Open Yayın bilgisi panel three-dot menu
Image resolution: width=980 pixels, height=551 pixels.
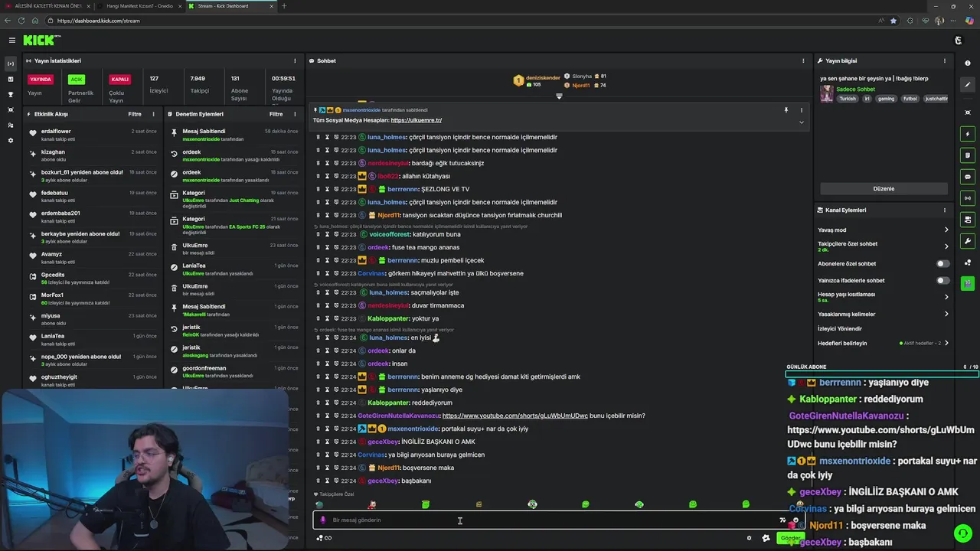(945, 60)
